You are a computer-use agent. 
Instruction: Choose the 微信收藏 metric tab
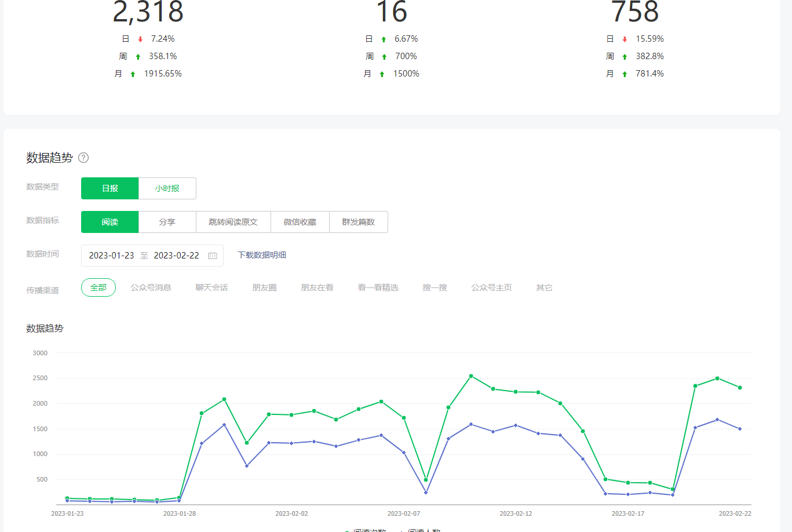pos(300,222)
